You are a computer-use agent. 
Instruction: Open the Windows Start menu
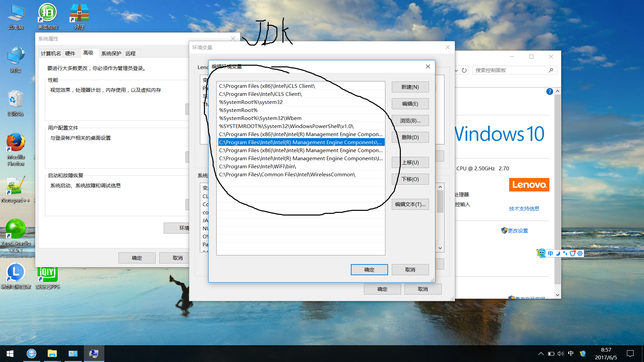coord(10,354)
